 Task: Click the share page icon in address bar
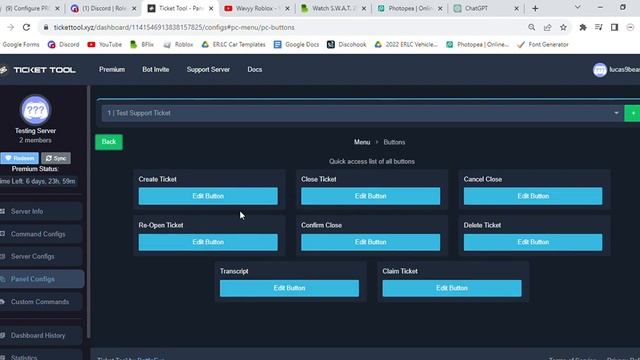point(547,27)
